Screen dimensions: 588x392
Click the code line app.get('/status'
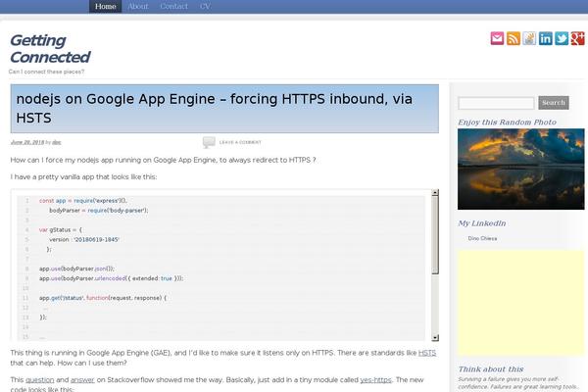(x=103, y=298)
